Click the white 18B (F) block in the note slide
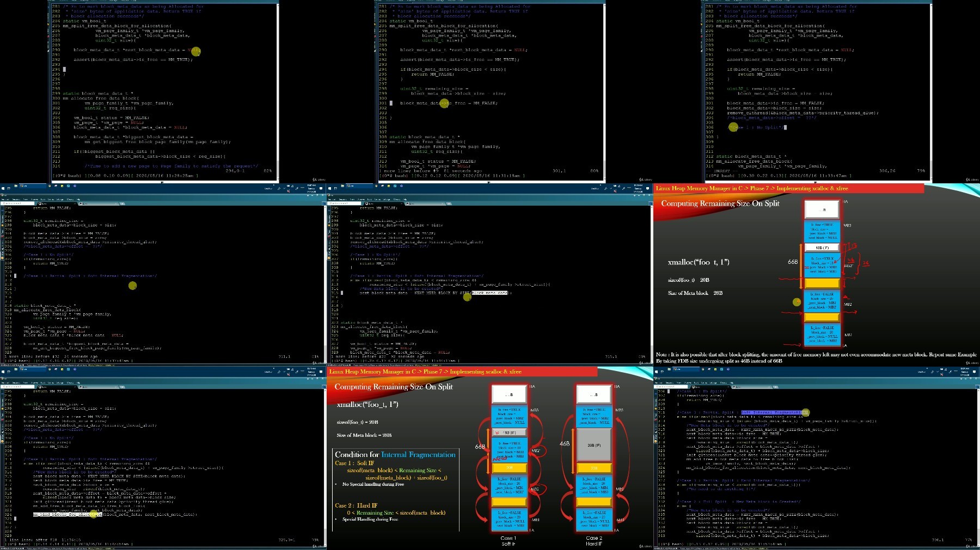The image size is (980, 550). pos(822,248)
